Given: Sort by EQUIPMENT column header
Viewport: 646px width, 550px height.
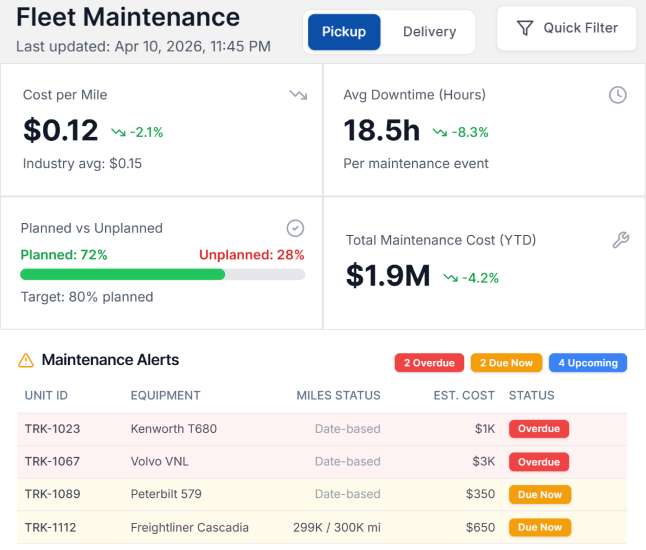Looking at the screenshot, I should (166, 396).
